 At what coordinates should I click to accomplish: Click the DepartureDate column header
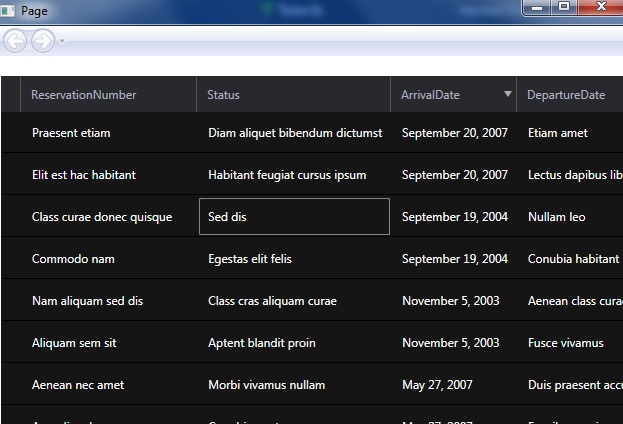pos(566,95)
